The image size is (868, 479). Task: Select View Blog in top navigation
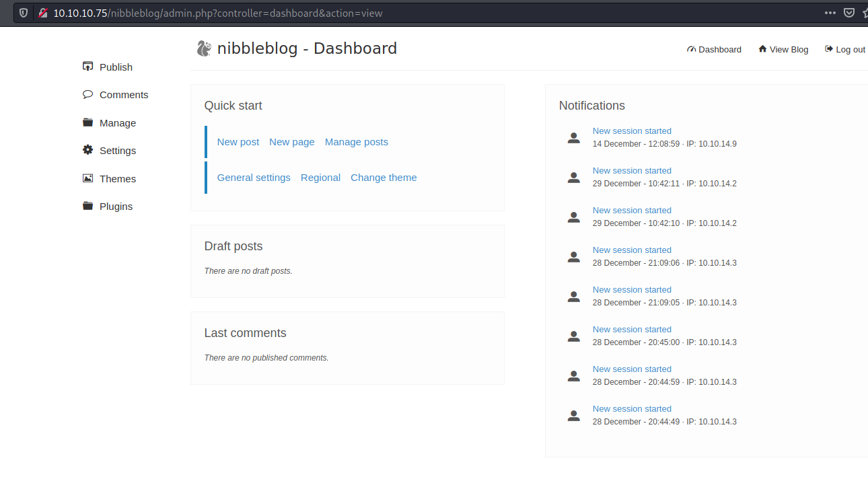783,49
